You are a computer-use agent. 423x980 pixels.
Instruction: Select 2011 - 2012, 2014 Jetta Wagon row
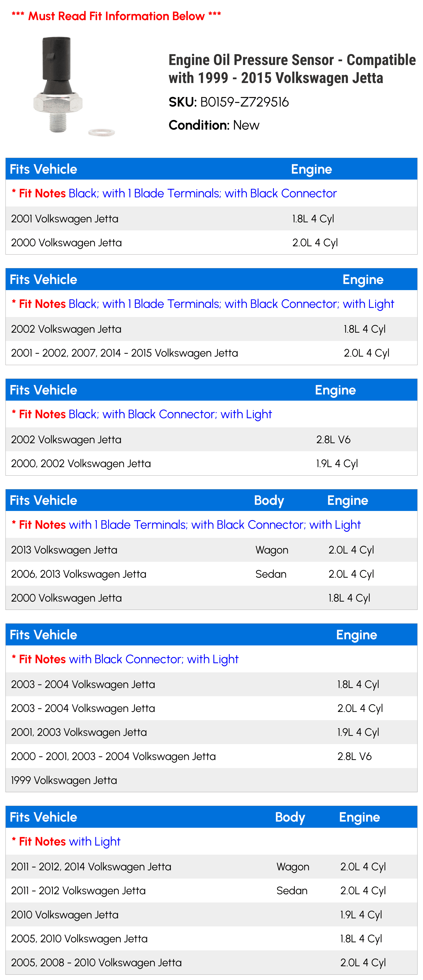point(211,867)
